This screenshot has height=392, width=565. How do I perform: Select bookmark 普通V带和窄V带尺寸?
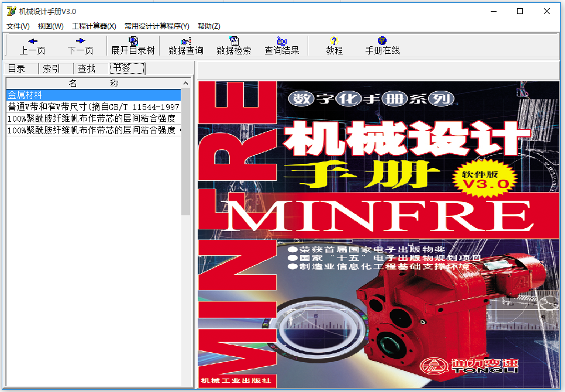pos(94,106)
